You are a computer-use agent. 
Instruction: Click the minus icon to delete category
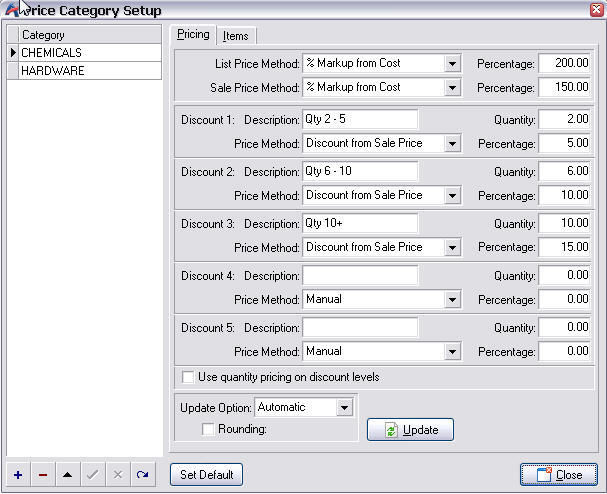43,475
